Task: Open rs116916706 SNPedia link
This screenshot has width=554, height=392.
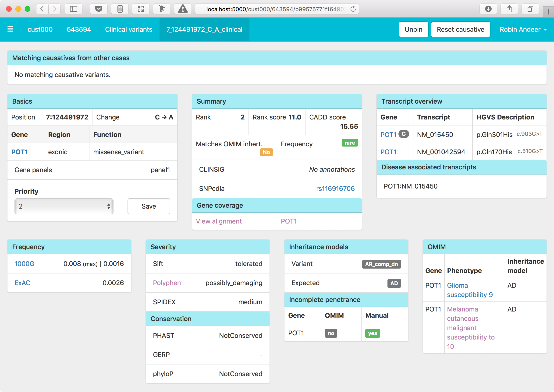Action: 335,189
